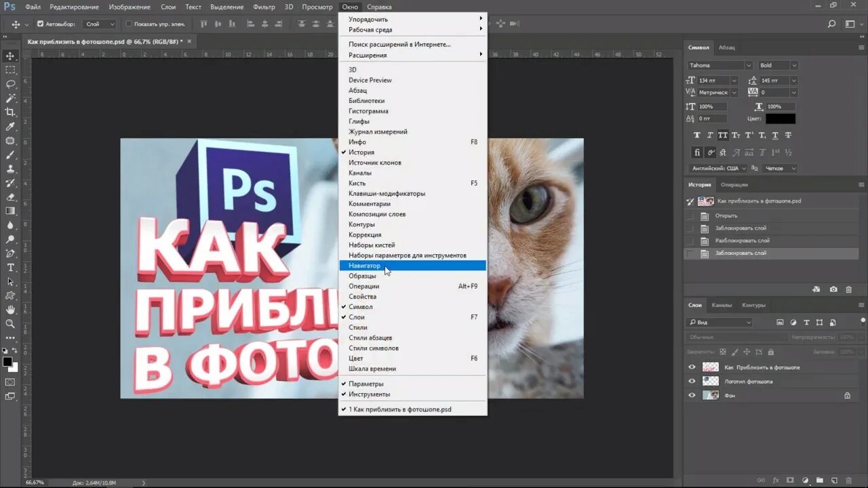Filter layers by type layers (T icon)
Screen dimensions: 868x488
[806, 323]
